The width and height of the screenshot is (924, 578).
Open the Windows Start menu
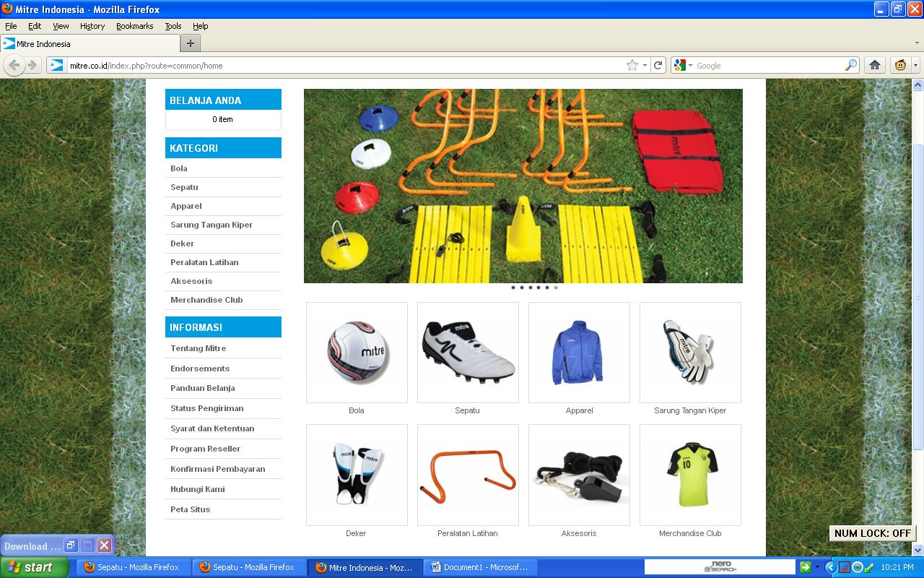(34, 567)
